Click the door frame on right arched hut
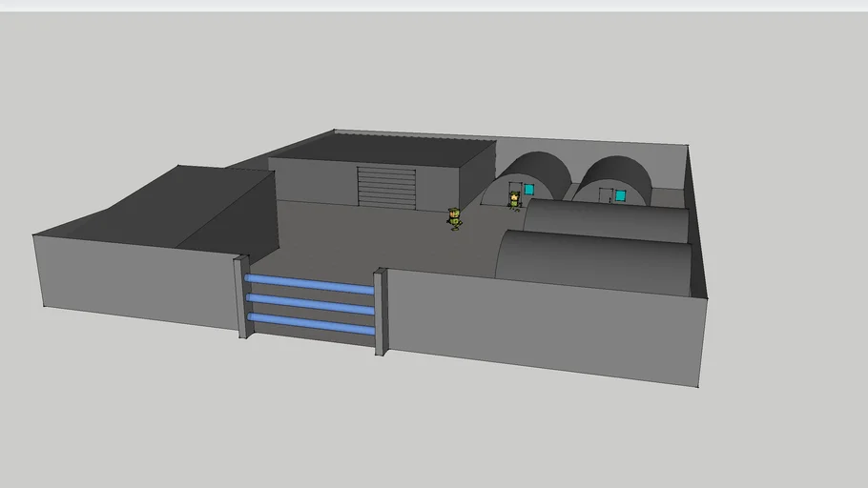This screenshot has height=488, width=868. point(604,196)
